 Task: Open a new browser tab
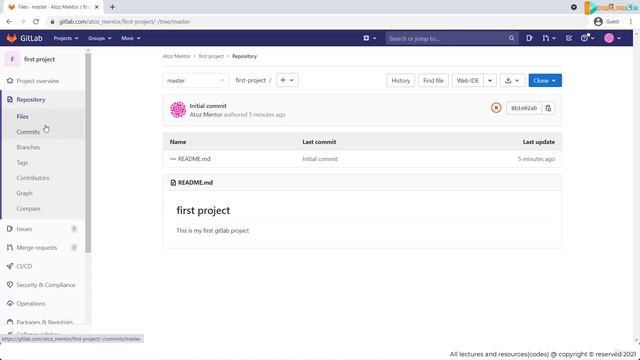pyautogui.click(x=112, y=7)
